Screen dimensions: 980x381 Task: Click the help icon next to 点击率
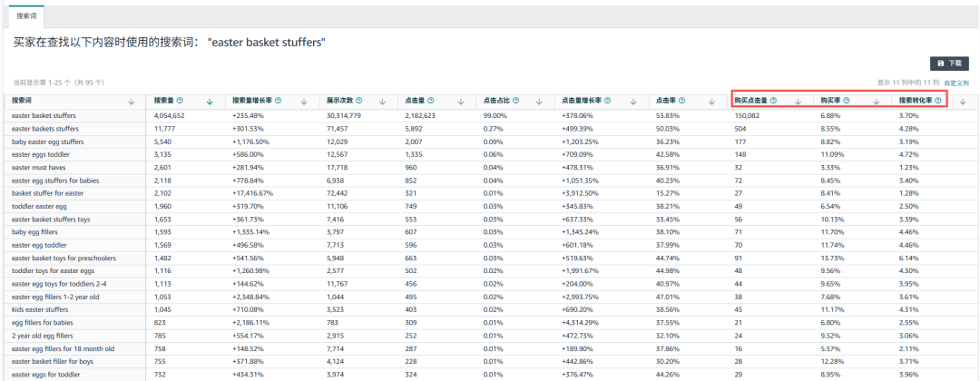[x=681, y=101]
